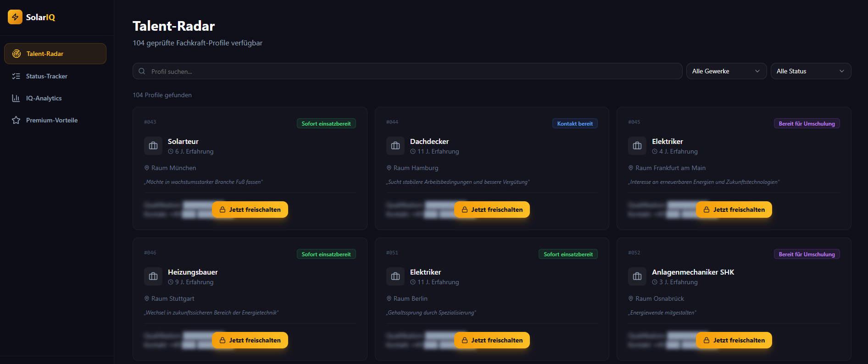
Task: Click the location pin next to Raum München
Action: [147, 168]
